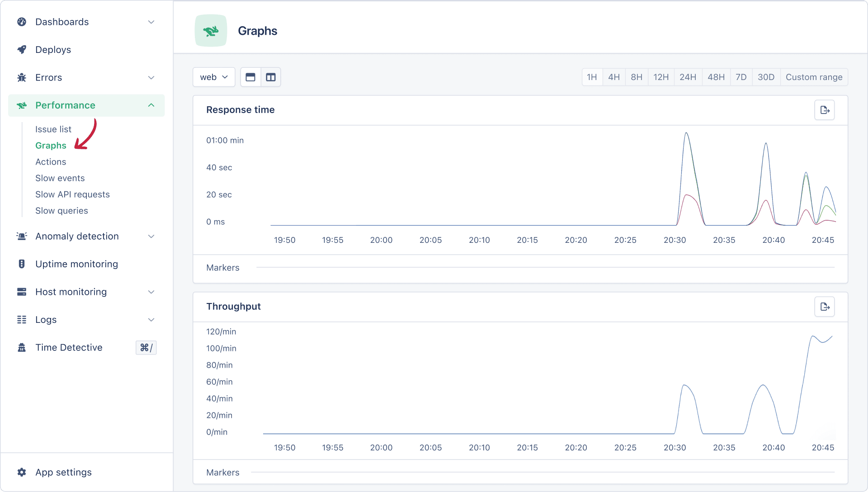Click the Anomaly detection icon
Viewport: 868px width, 492px height.
pos(21,236)
